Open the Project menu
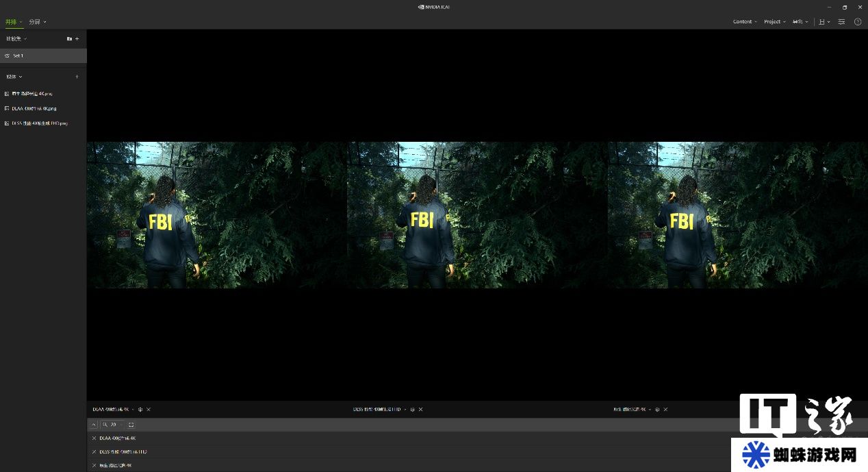Image resolution: width=868 pixels, height=472 pixels. pos(775,22)
